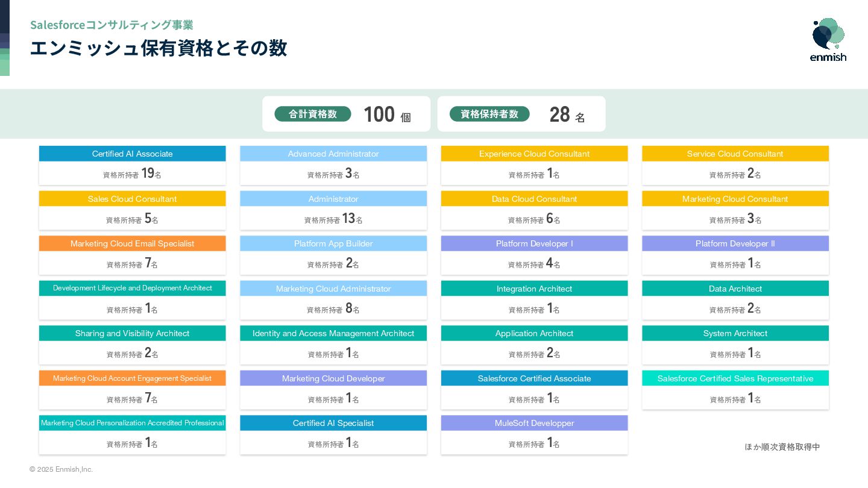Select the Data Cloud Consultant header
868x488 pixels.
[534, 199]
